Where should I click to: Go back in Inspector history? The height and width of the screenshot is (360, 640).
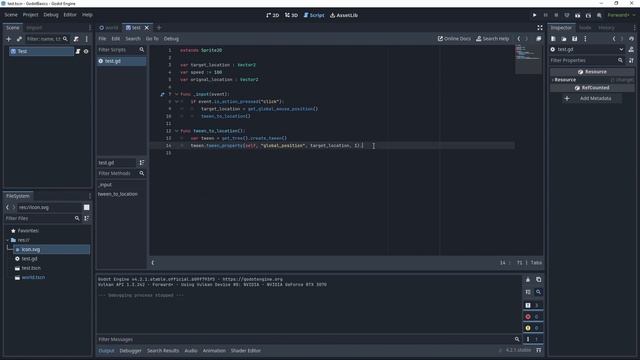pos(613,39)
